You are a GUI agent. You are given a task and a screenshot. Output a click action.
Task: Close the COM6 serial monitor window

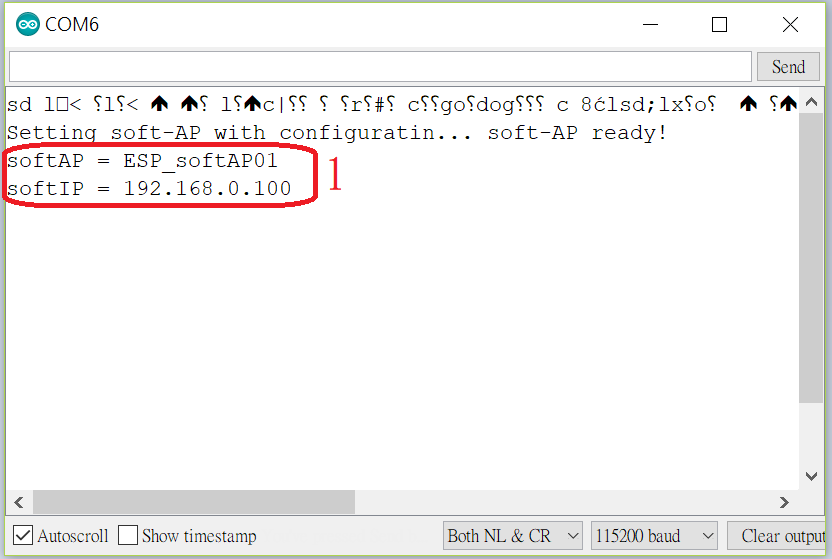click(x=790, y=24)
